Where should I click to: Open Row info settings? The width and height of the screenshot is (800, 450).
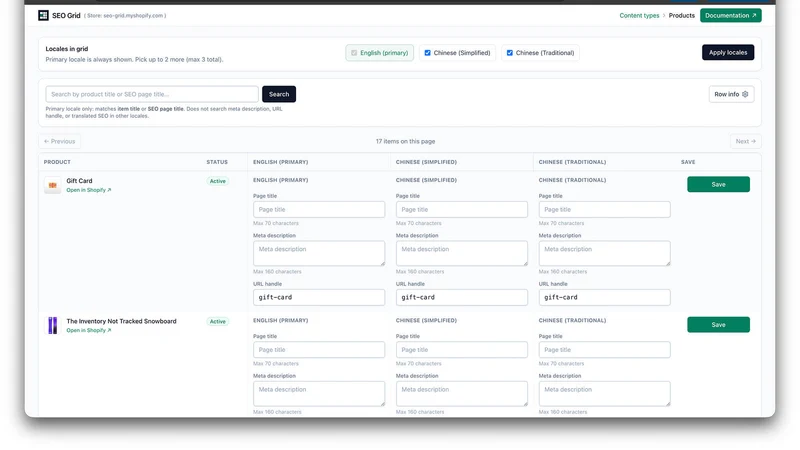coord(731,94)
